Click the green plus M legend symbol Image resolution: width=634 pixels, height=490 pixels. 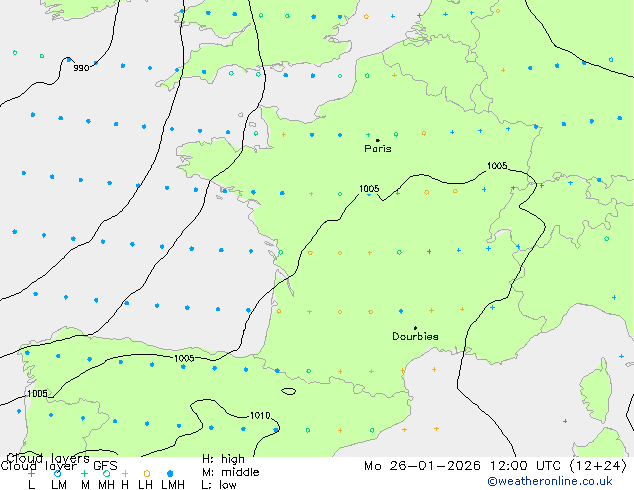point(84,473)
